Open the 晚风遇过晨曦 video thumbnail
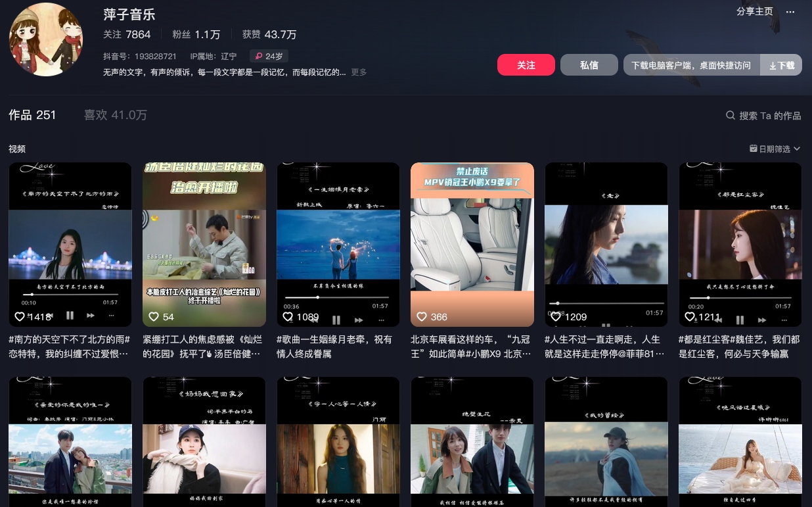The width and height of the screenshot is (812, 507). pyautogui.click(x=740, y=442)
